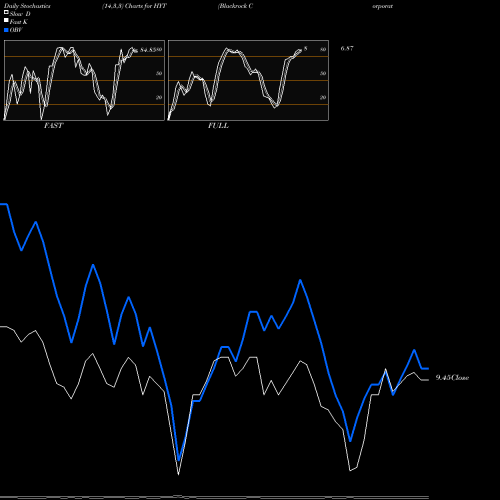Click the 'Slow D' legend label
Viewport: 500px width, 500px height.
[x=20, y=14]
